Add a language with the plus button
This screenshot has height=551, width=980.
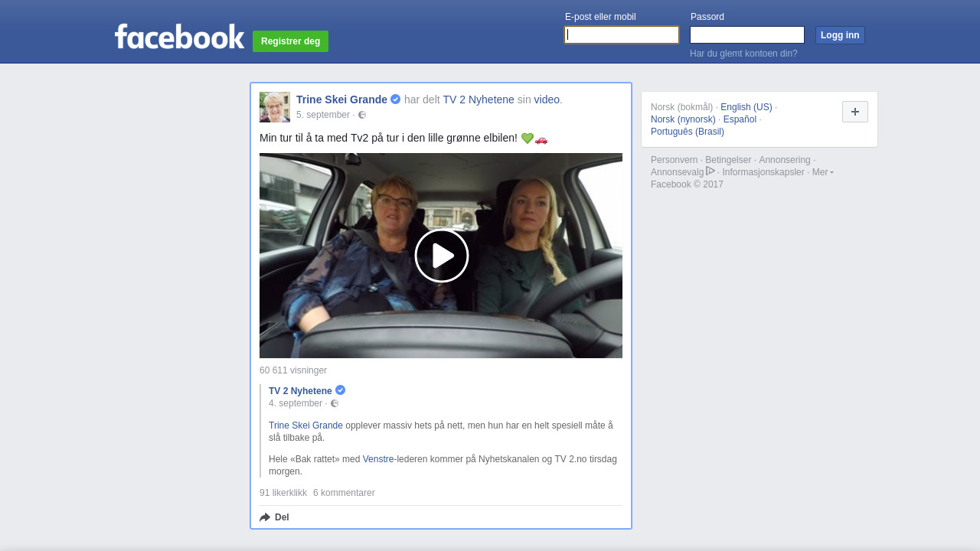[x=855, y=112]
